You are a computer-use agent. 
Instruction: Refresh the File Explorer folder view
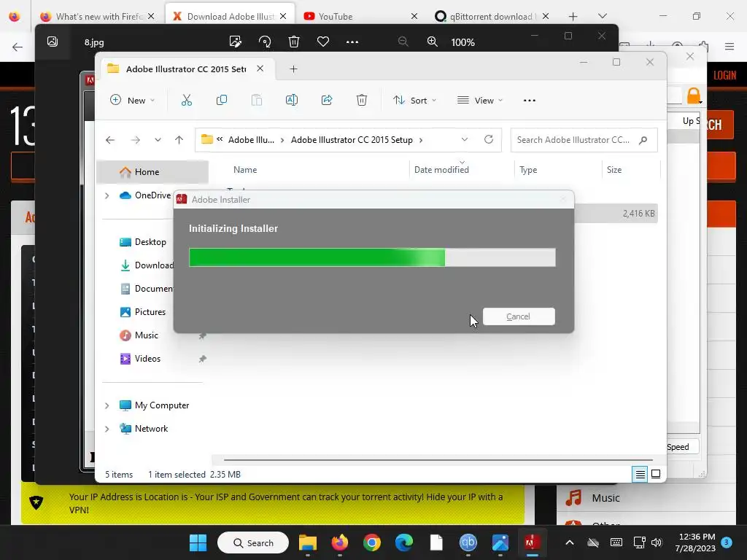(488, 139)
